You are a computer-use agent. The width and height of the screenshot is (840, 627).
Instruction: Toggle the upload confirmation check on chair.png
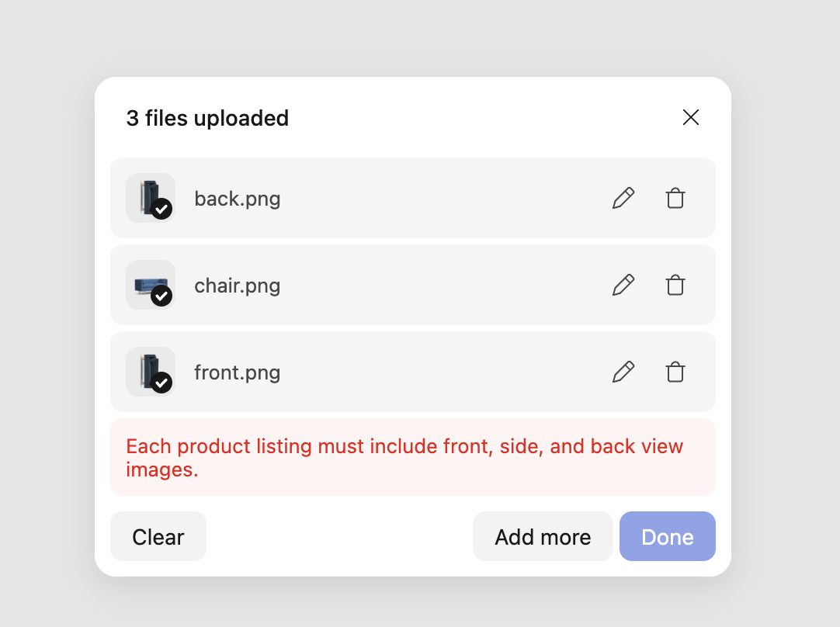pyautogui.click(x=161, y=297)
